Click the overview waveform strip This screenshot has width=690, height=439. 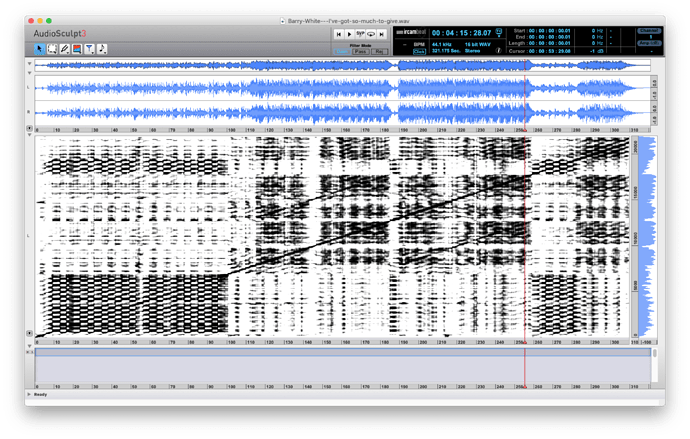(x=342, y=66)
